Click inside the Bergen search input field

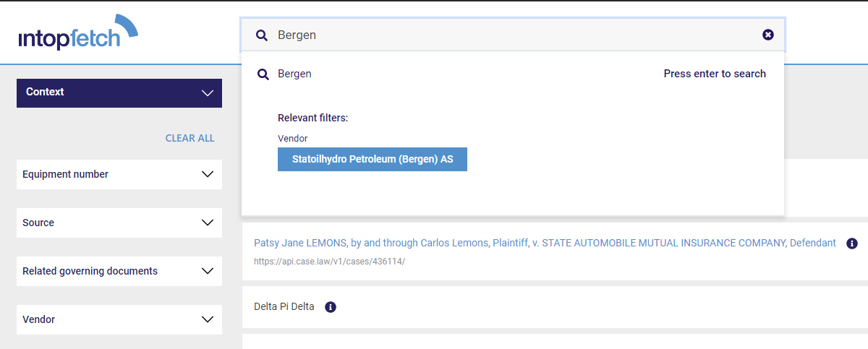pos(513,35)
